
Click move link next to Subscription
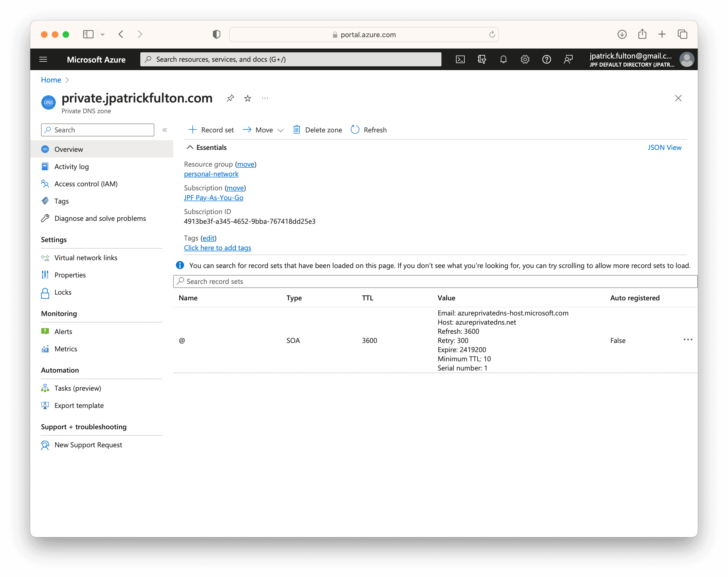(235, 188)
